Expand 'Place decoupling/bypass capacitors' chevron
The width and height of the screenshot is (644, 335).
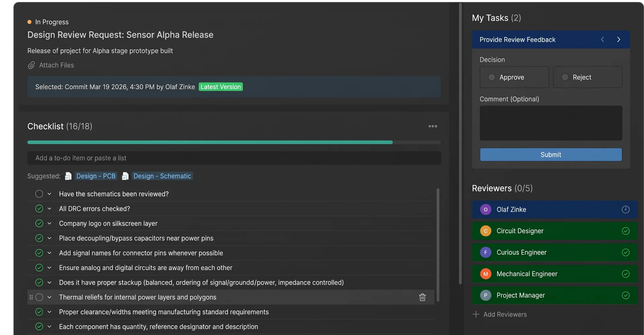(49, 238)
